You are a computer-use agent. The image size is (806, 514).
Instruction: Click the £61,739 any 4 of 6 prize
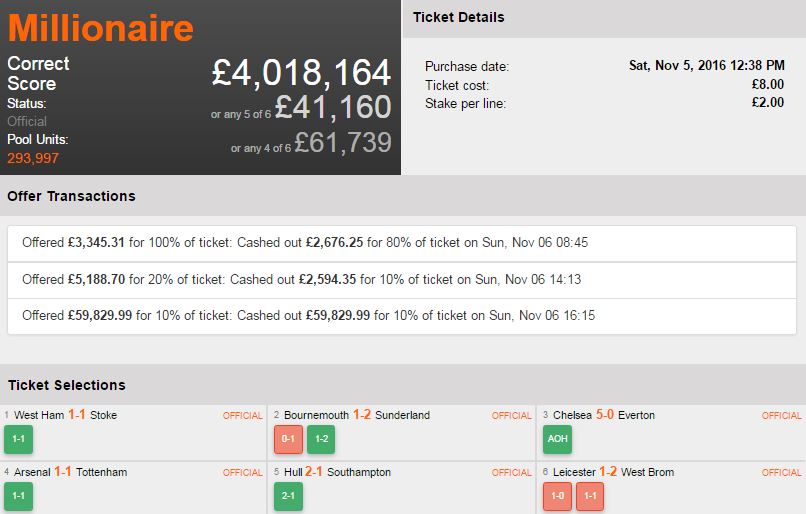(342, 143)
